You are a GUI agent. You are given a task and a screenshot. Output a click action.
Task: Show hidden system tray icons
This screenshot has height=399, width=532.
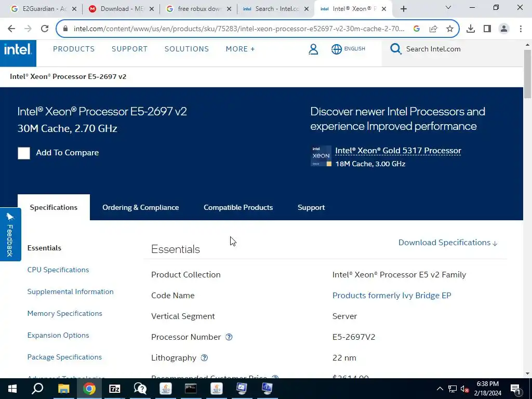tap(440, 389)
